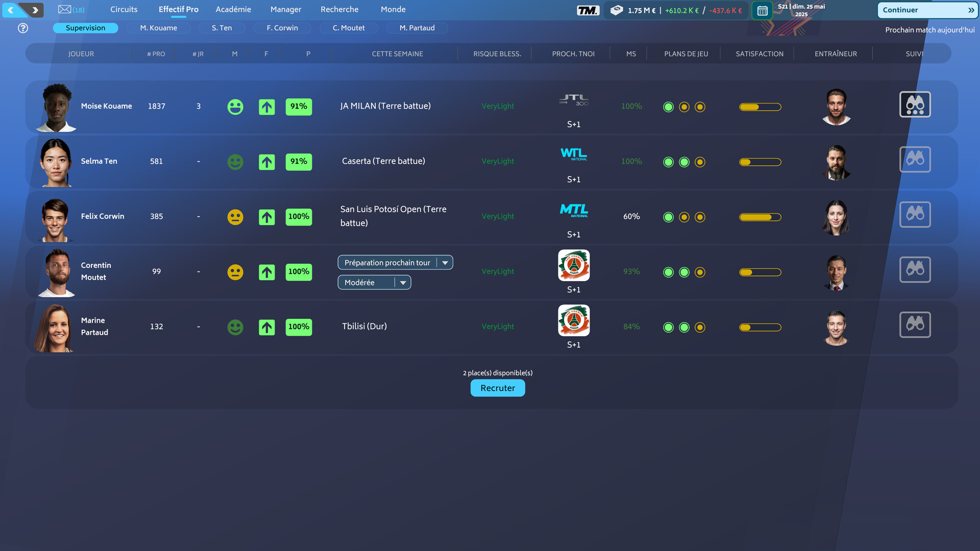Switch to the C. Moutet tab
The image size is (980, 551).
(x=349, y=28)
